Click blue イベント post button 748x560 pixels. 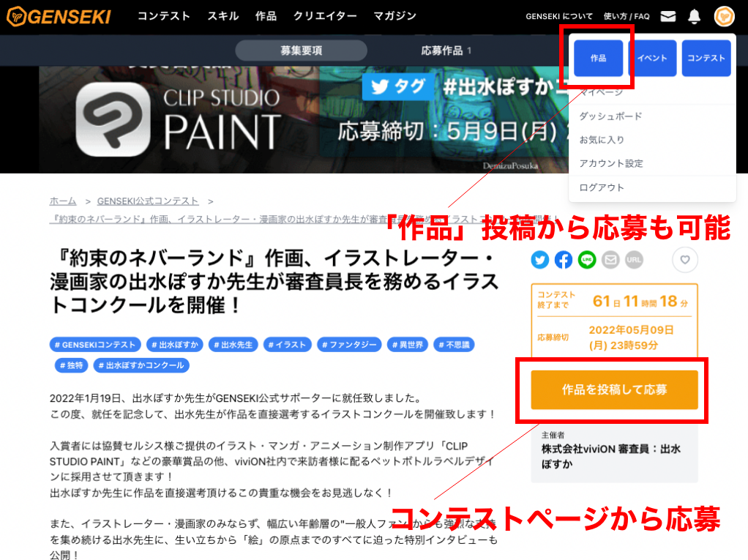pos(652,58)
